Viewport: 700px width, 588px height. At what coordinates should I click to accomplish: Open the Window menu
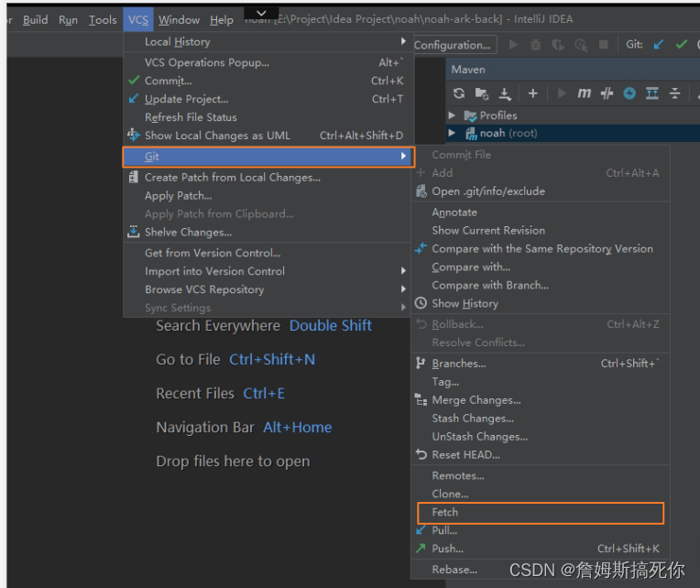[179, 19]
